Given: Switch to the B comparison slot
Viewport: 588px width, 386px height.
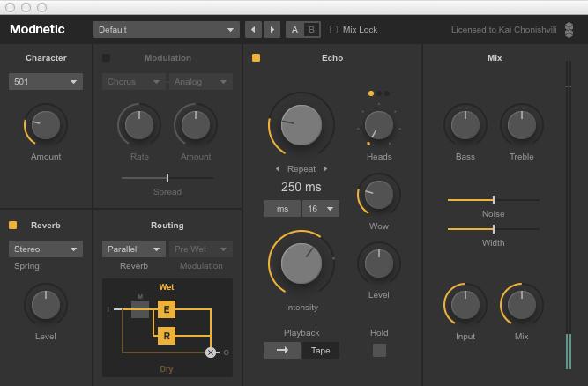Looking at the screenshot, I should coord(311,29).
